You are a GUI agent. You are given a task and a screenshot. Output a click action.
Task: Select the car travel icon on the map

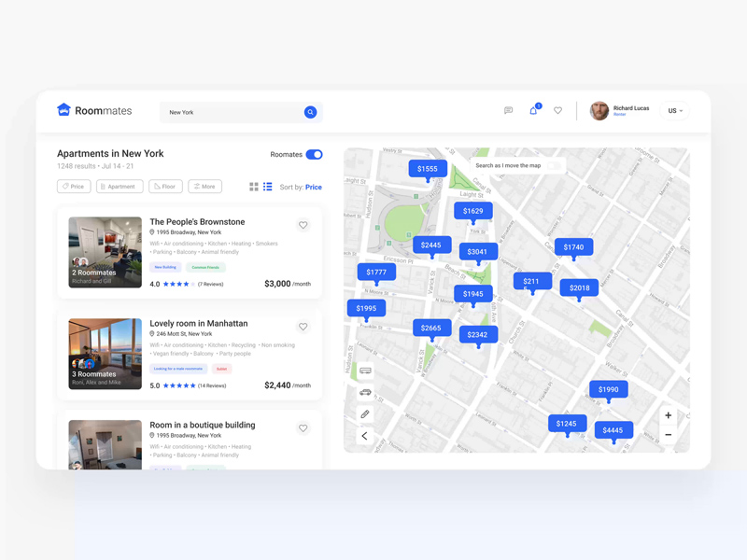tap(364, 394)
